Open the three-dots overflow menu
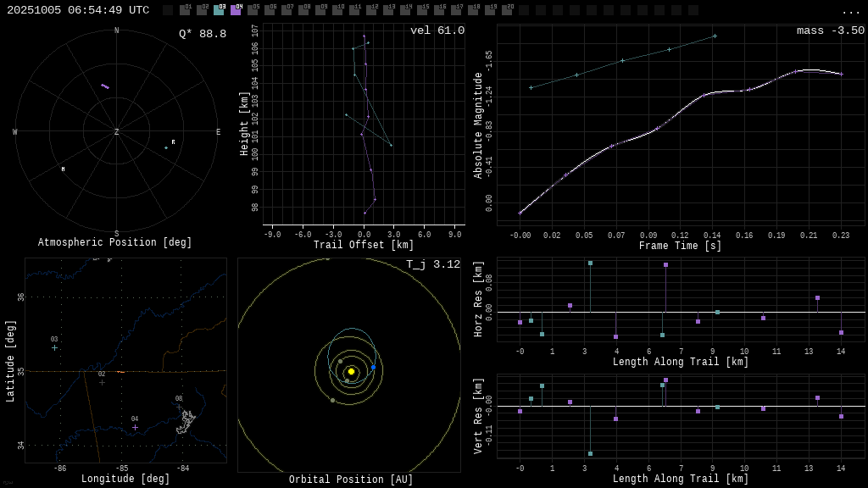The image size is (868, 488). (x=850, y=11)
